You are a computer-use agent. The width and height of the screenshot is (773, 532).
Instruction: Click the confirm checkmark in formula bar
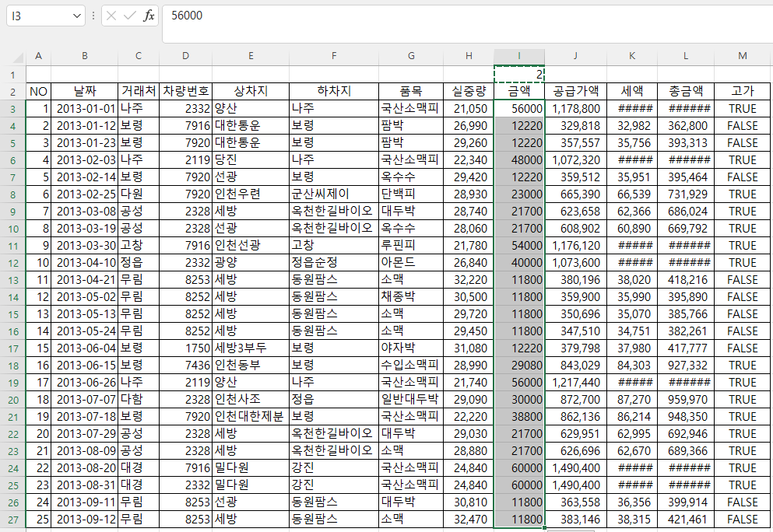pos(130,16)
